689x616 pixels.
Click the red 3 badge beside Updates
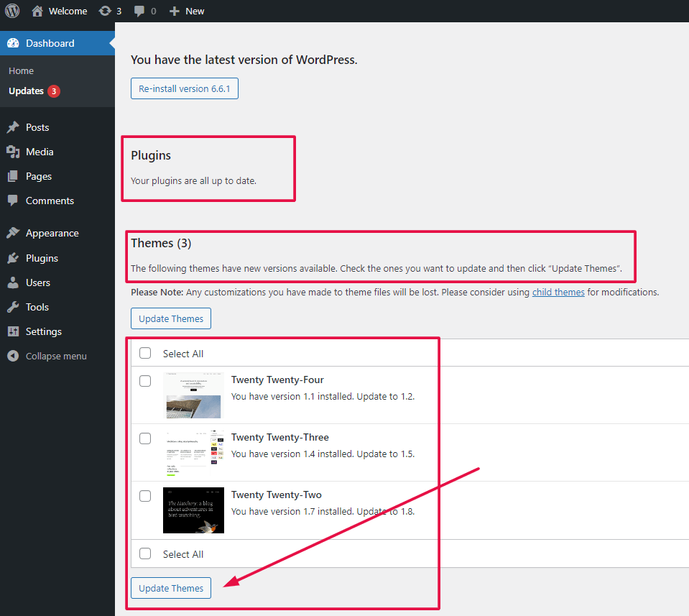point(54,91)
